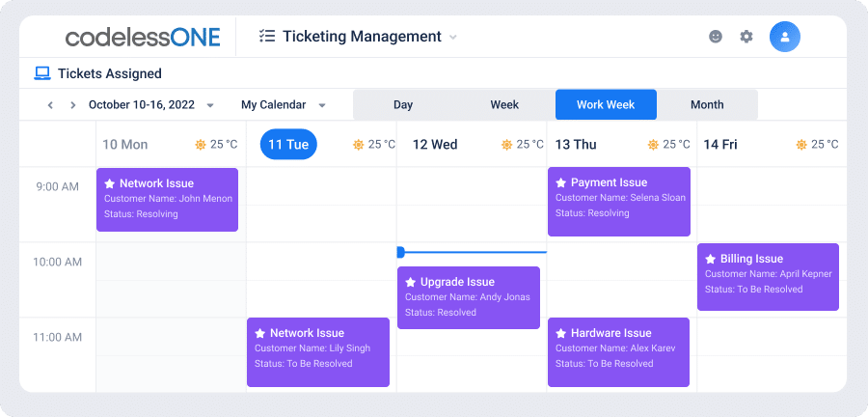
Task: Click the sun weather icon for 14 Fri
Action: click(801, 145)
